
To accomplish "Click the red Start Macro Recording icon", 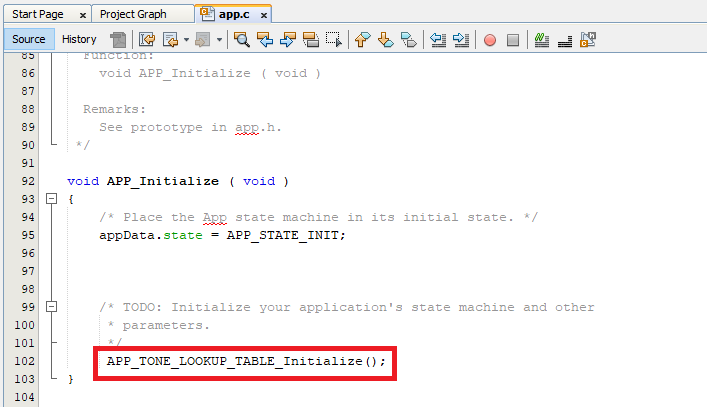I will click(x=490, y=40).
